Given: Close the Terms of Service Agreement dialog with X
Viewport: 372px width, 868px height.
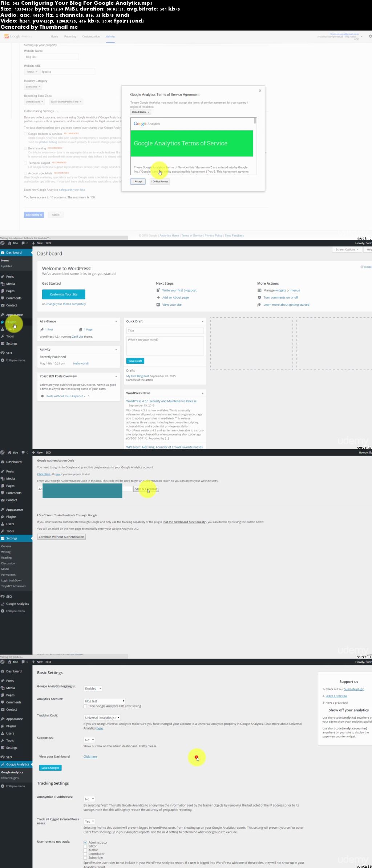Looking at the screenshot, I should pyautogui.click(x=260, y=91).
